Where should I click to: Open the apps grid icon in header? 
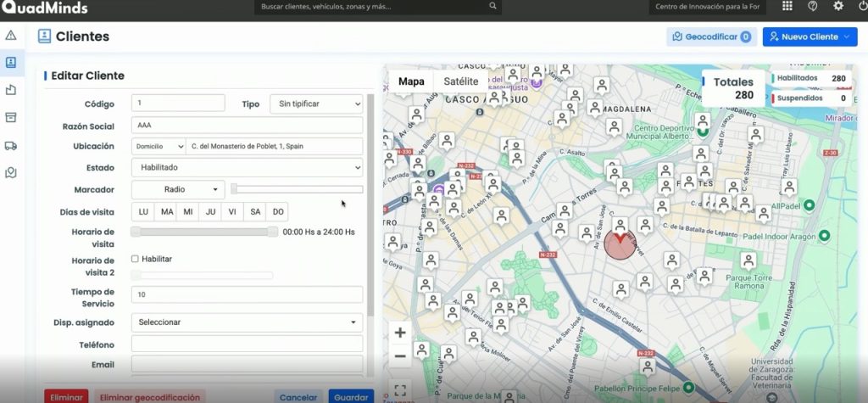[x=787, y=7]
